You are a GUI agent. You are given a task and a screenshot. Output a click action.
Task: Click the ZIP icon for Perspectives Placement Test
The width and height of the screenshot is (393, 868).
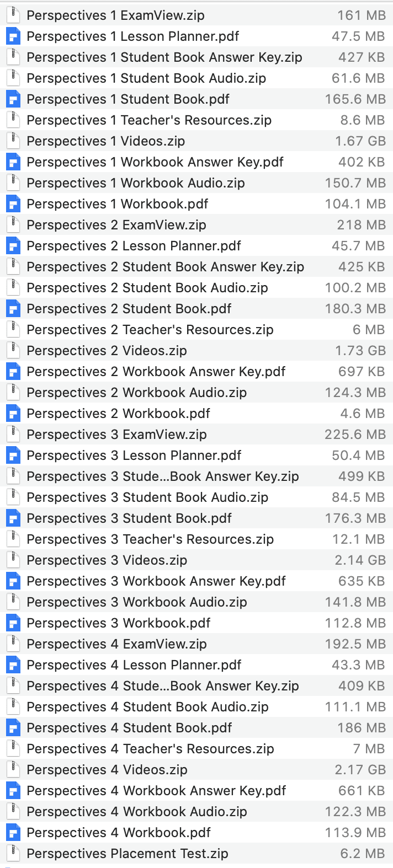(x=13, y=853)
